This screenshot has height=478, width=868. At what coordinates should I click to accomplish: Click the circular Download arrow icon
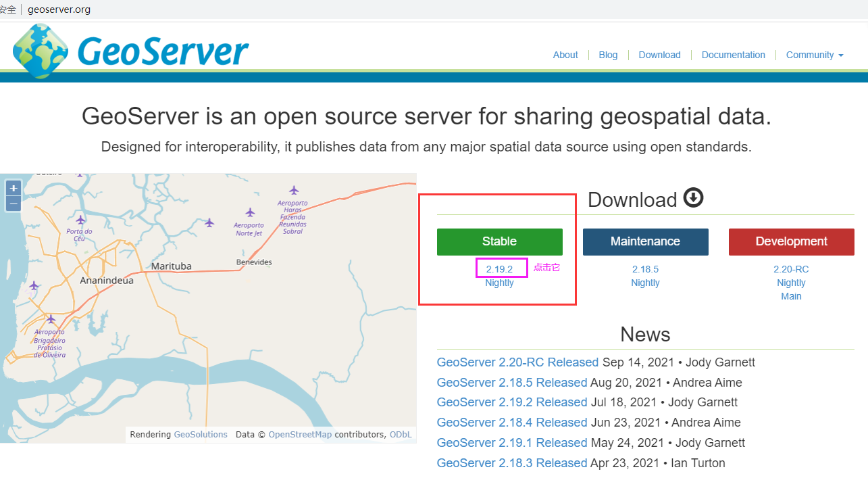[693, 198]
